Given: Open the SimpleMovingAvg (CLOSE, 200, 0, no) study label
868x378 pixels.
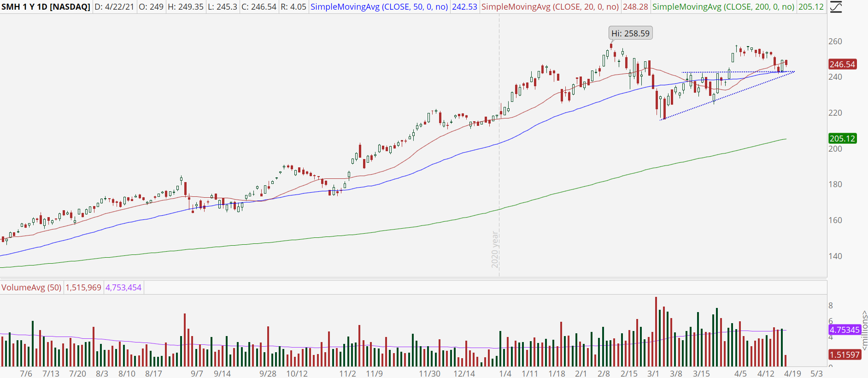Looking at the screenshot, I should [723, 7].
